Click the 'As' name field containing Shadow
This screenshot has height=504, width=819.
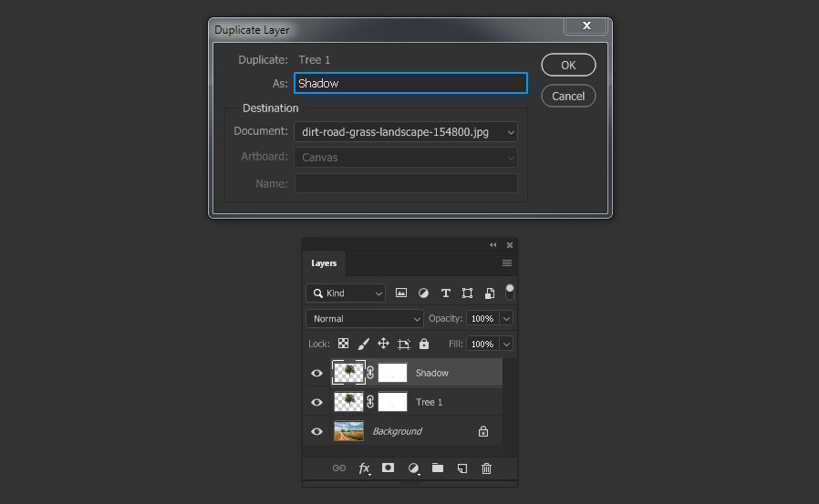coord(410,84)
